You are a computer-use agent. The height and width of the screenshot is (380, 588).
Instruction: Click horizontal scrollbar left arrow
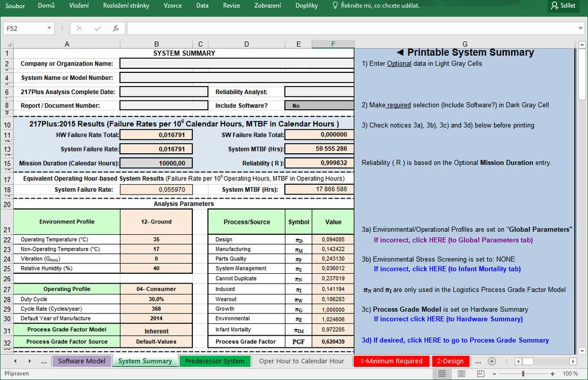coord(519,361)
